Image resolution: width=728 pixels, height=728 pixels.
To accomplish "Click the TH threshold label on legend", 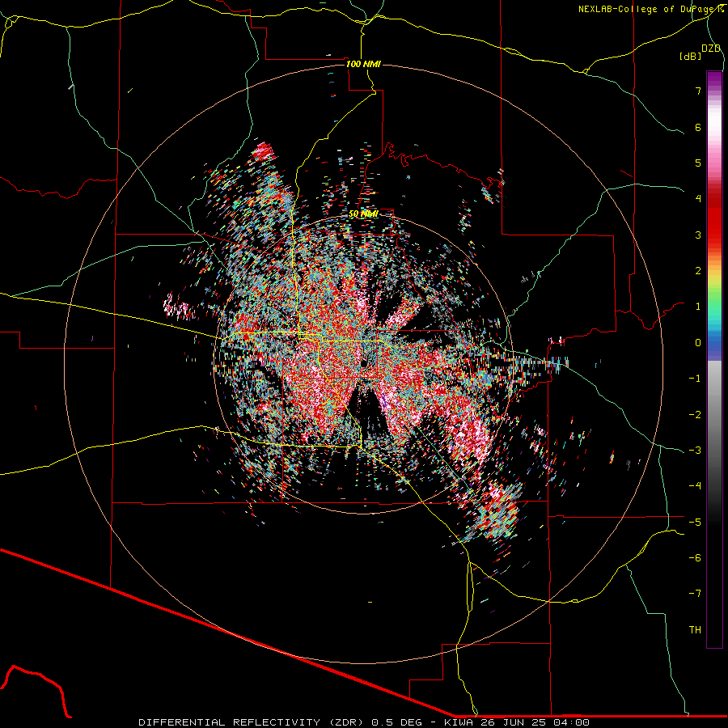I will click(x=695, y=630).
